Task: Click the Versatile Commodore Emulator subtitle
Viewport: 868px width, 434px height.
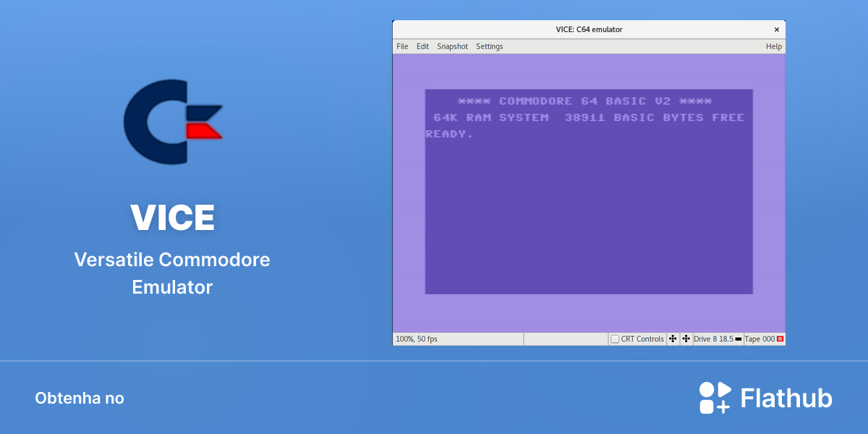Action: [x=172, y=273]
